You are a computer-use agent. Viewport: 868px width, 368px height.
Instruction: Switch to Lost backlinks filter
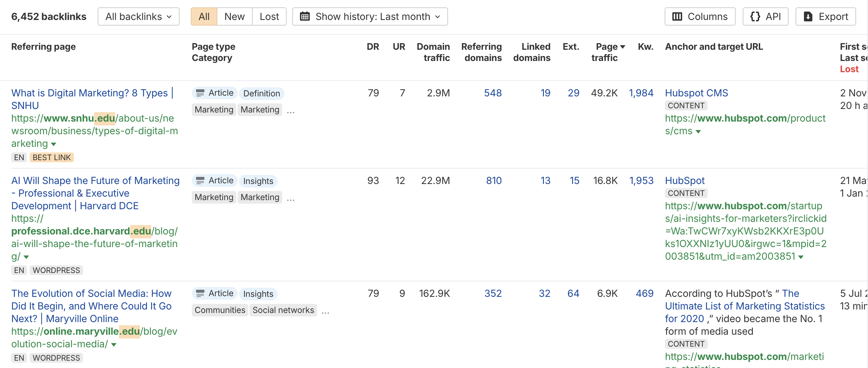269,16
